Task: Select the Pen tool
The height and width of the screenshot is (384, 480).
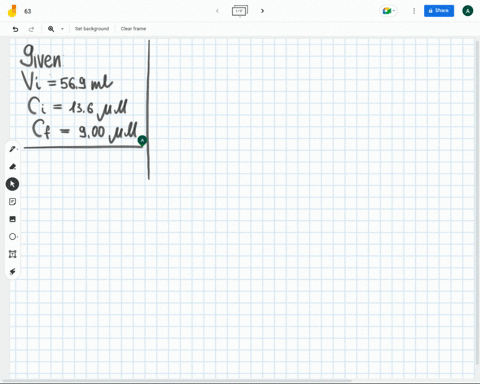Action: click(13, 149)
